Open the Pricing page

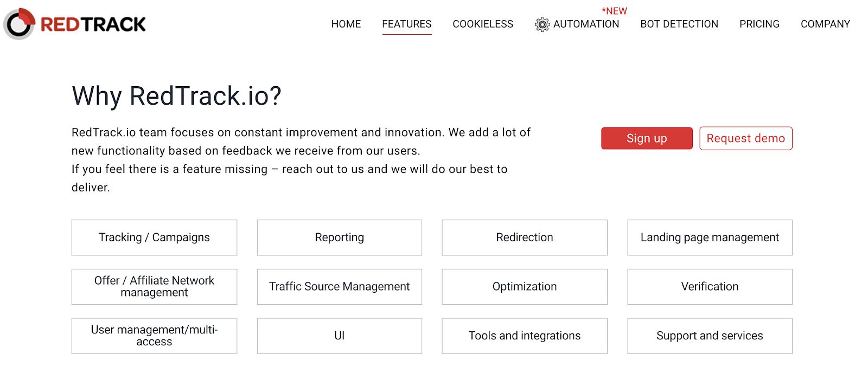[759, 24]
